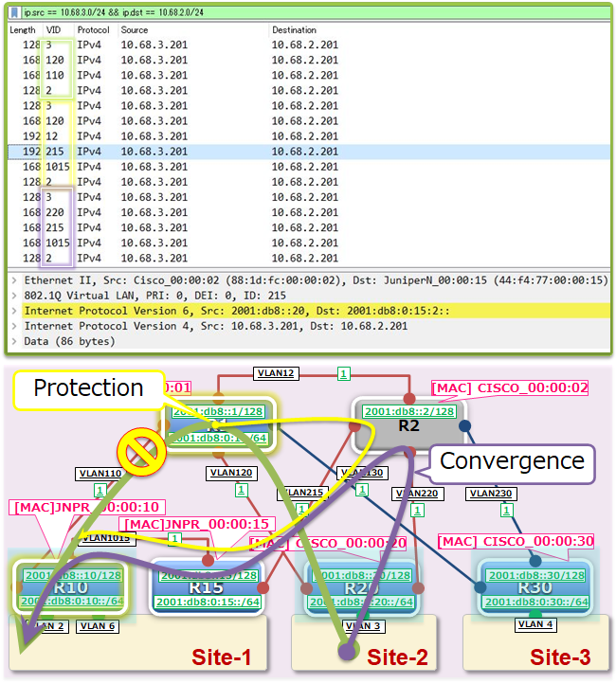
Task: Click the VLAN120 label
Action: (x=231, y=473)
